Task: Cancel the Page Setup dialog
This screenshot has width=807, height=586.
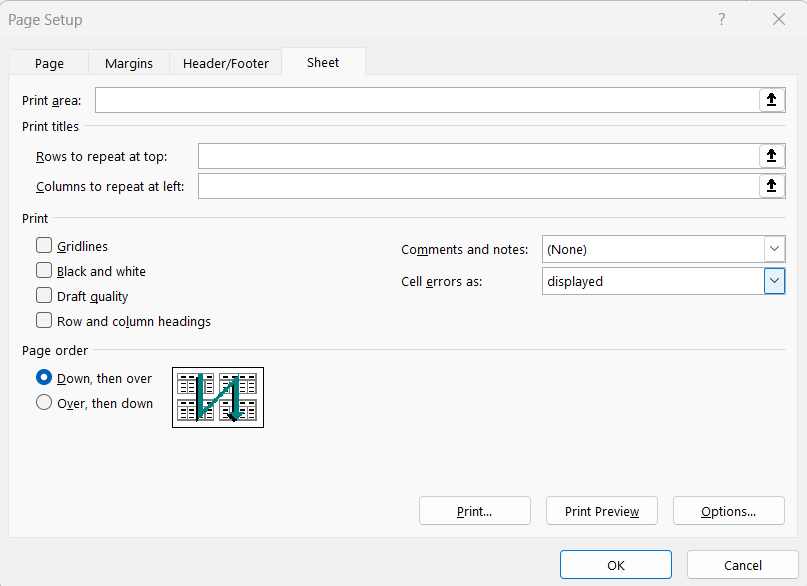Action: tap(743, 565)
